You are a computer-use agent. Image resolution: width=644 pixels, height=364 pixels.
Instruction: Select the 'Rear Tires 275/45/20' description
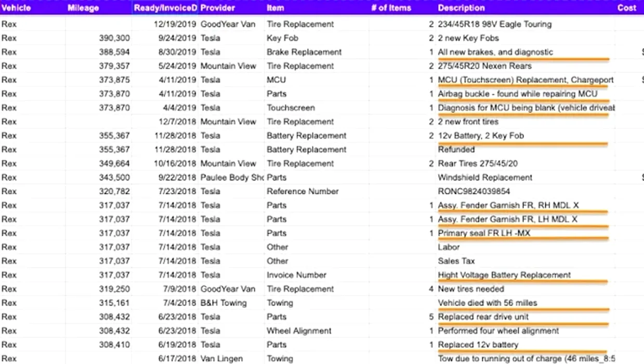click(478, 163)
